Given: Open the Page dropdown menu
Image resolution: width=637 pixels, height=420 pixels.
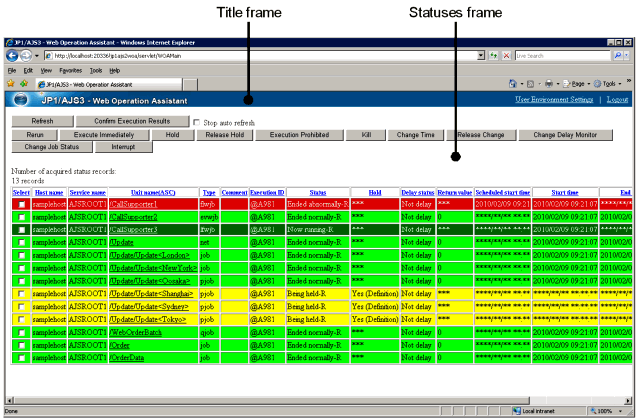Looking at the screenshot, I should pos(577,85).
